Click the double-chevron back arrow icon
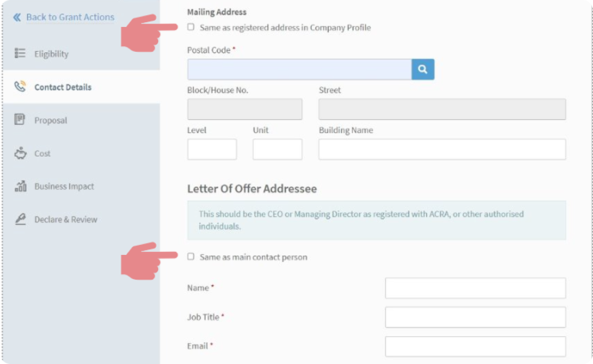593x364 pixels. pos(17,18)
